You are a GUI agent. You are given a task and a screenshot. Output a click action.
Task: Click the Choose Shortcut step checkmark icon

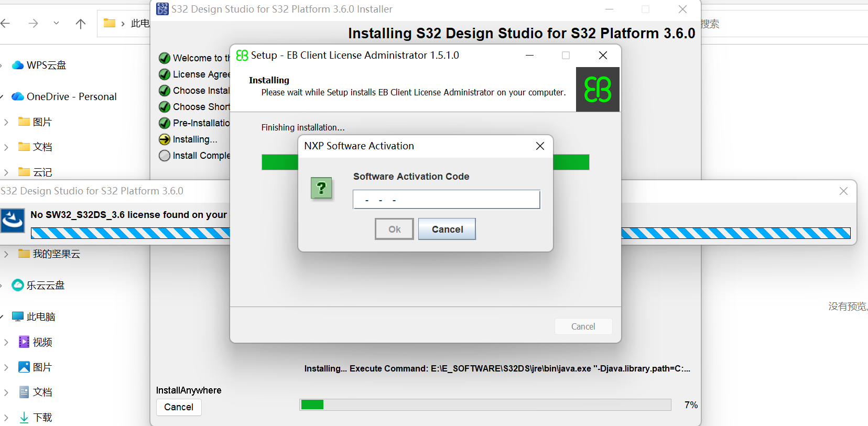click(165, 107)
